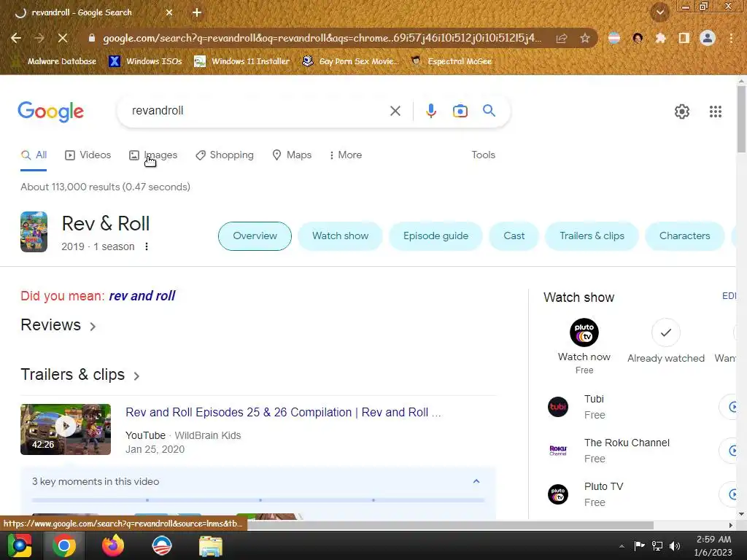Select the Watch show chip
Image resolution: width=747 pixels, height=560 pixels.
click(x=340, y=236)
